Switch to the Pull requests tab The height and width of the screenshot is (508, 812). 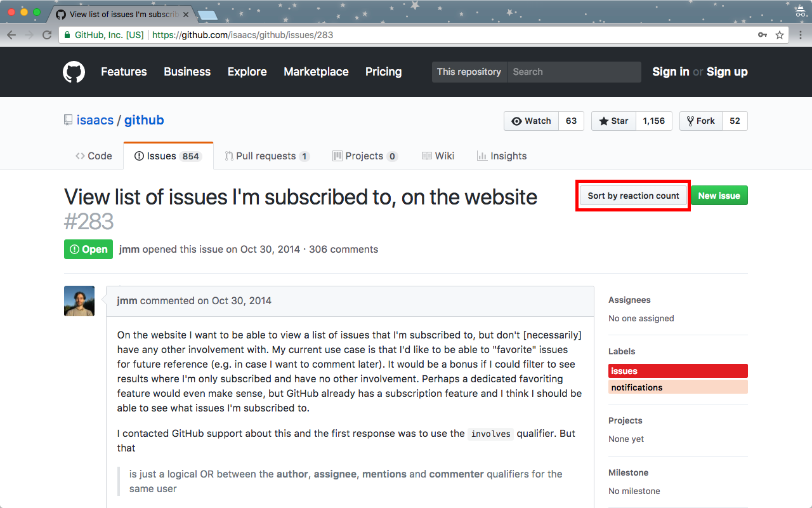(267, 156)
